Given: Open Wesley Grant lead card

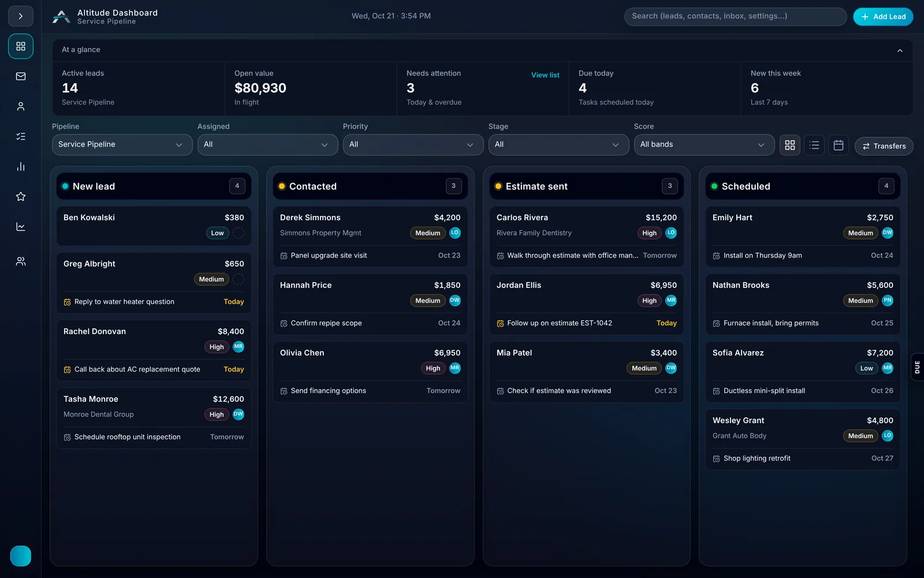Looking at the screenshot, I should coord(803,439).
